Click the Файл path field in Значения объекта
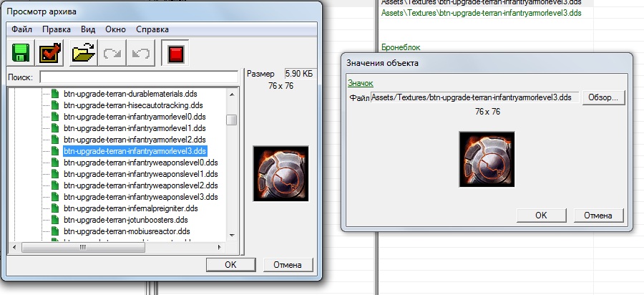The height and width of the screenshot is (295, 644). (474, 97)
